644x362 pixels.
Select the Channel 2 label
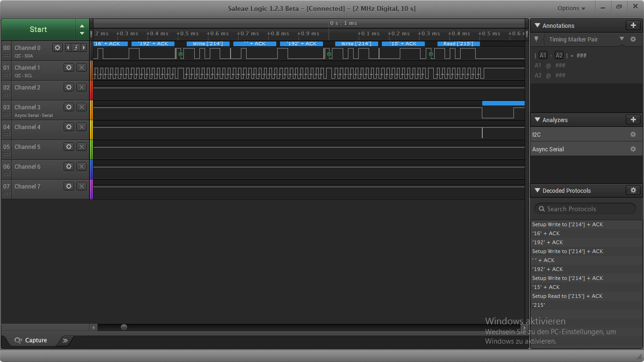coord(27,87)
